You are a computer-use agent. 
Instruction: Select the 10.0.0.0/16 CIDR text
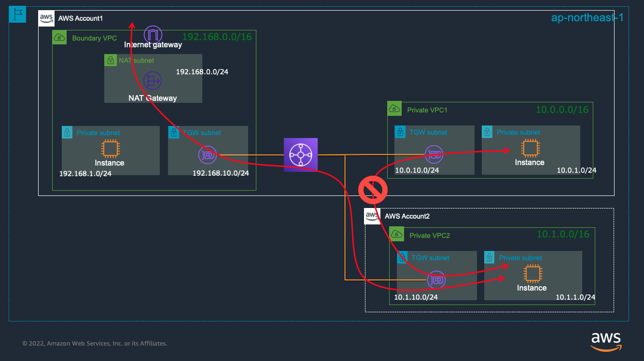click(x=562, y=110)
